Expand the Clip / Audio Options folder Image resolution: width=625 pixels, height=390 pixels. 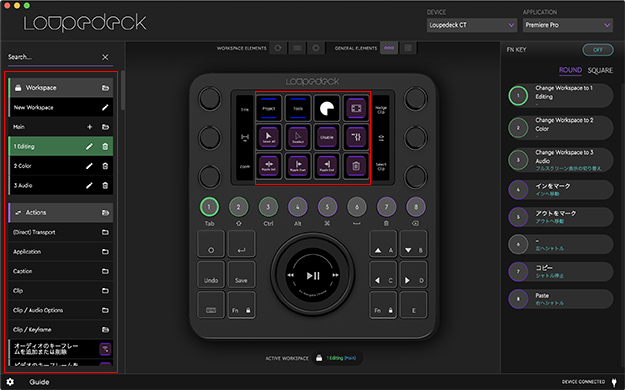(x=61, y=310)
